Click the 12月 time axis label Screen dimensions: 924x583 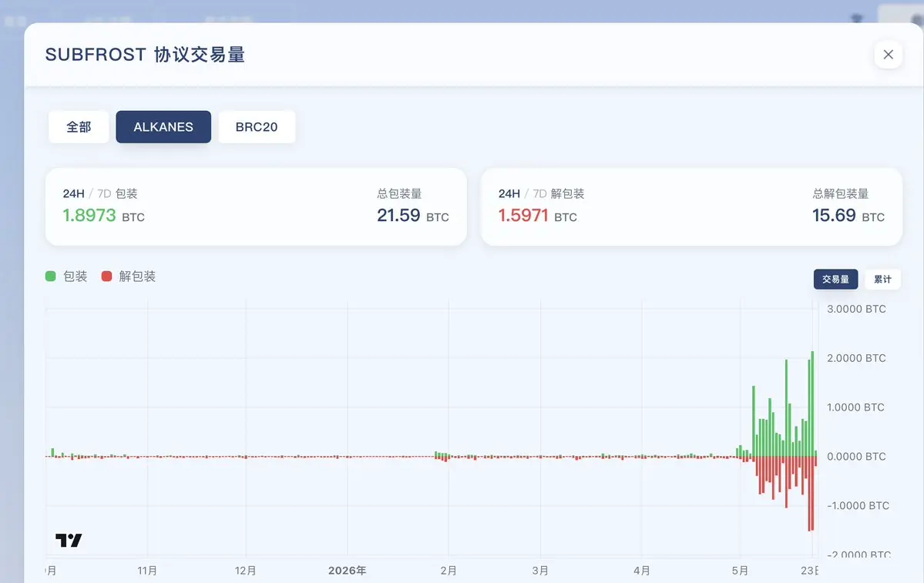click(245, 571)
